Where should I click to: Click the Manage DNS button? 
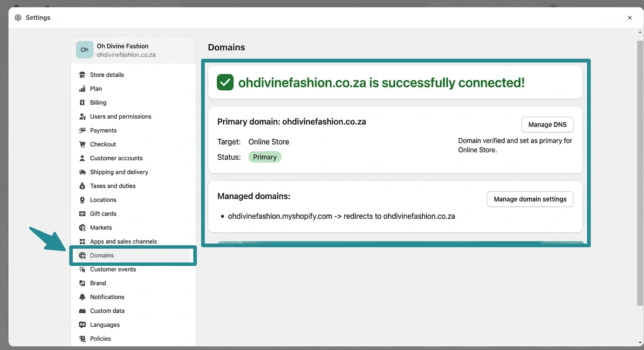547,125
